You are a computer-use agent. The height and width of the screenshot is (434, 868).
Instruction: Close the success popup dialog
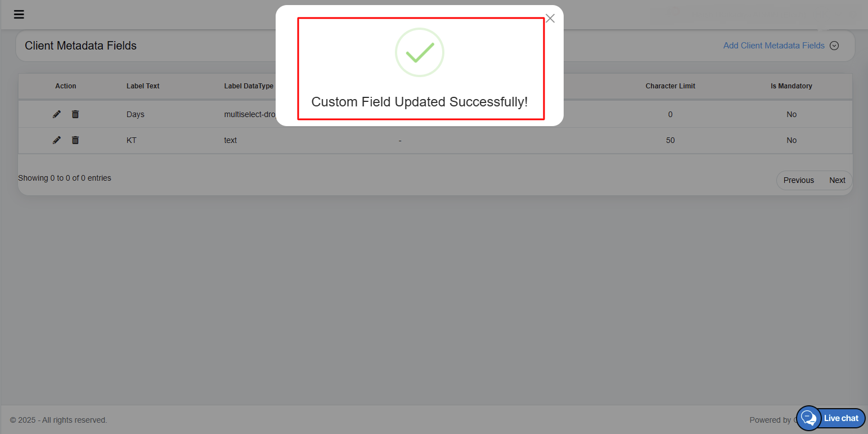pyautogui.click(x=550, y=19)
